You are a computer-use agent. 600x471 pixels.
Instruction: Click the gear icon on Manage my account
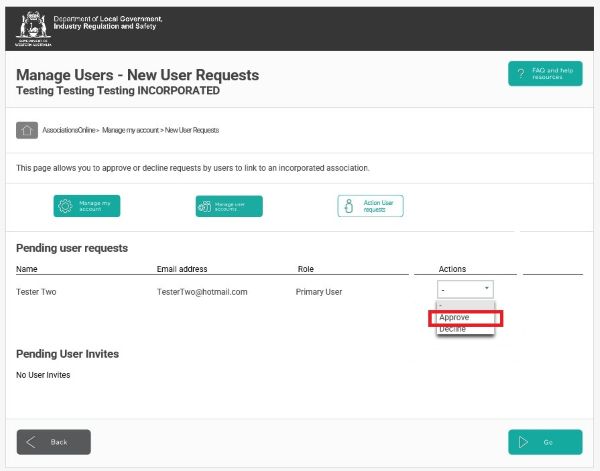(x=65, y=206)
